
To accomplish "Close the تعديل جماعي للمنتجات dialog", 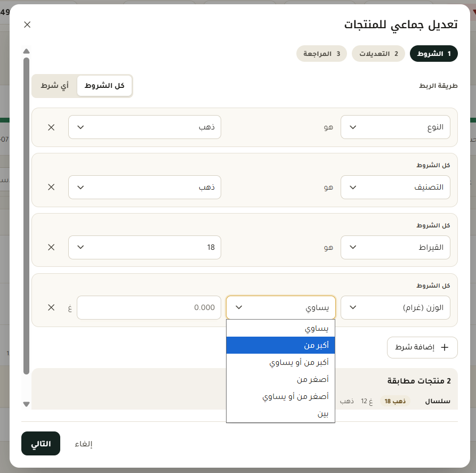I will click(27, 25).
